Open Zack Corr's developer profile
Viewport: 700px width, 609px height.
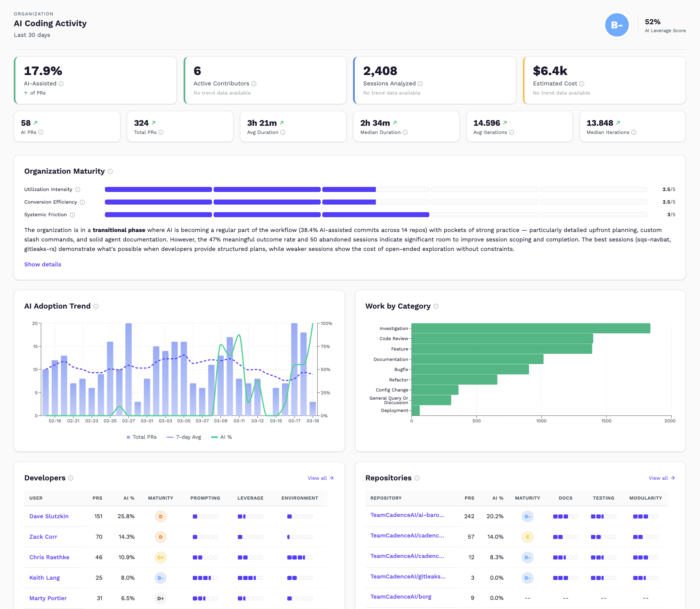pyautogui.click(x=43, y=536)
